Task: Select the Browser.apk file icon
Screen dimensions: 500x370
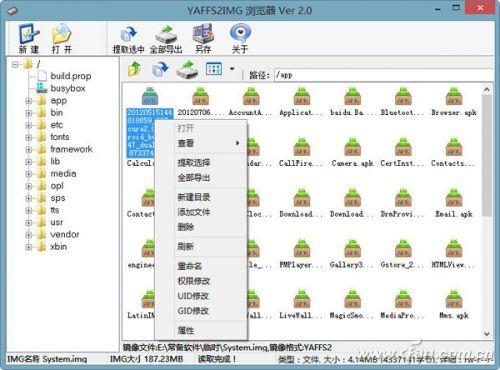Action: 454,96
